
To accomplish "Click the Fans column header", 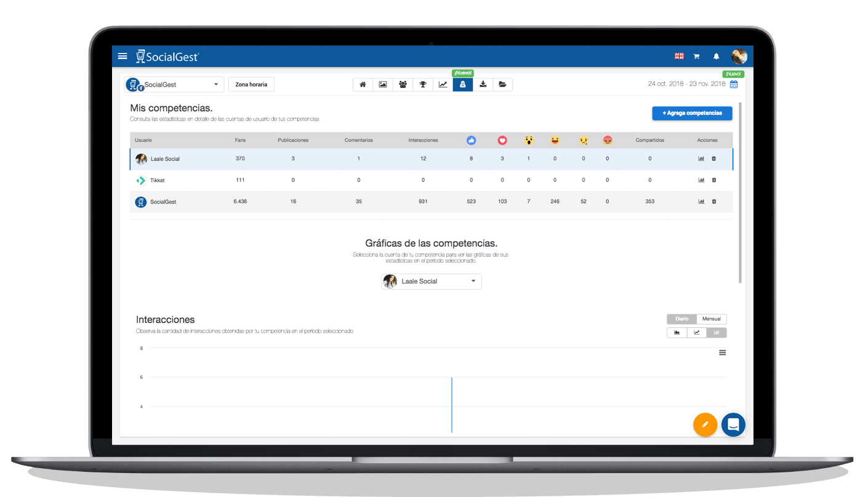I will tap(240, 140).
